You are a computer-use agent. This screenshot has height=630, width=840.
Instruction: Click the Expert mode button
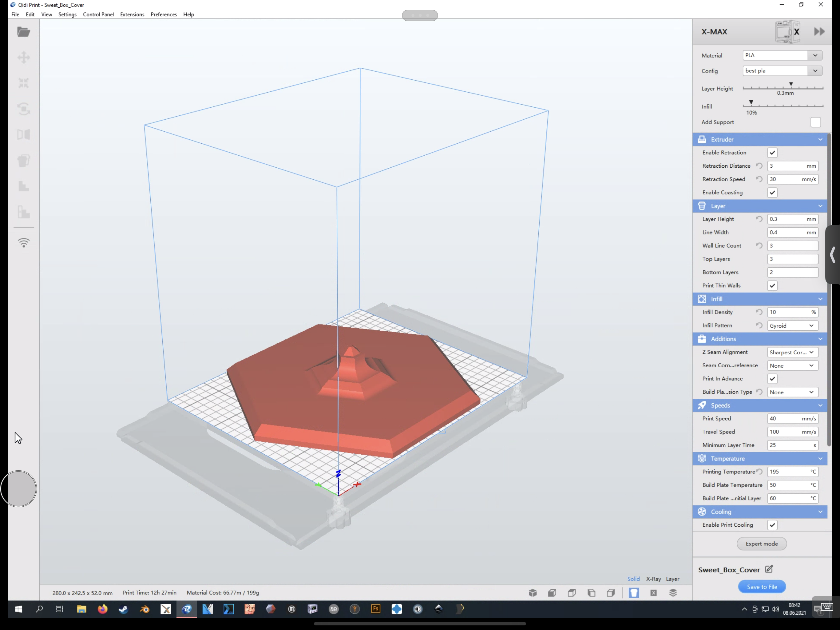761,544
